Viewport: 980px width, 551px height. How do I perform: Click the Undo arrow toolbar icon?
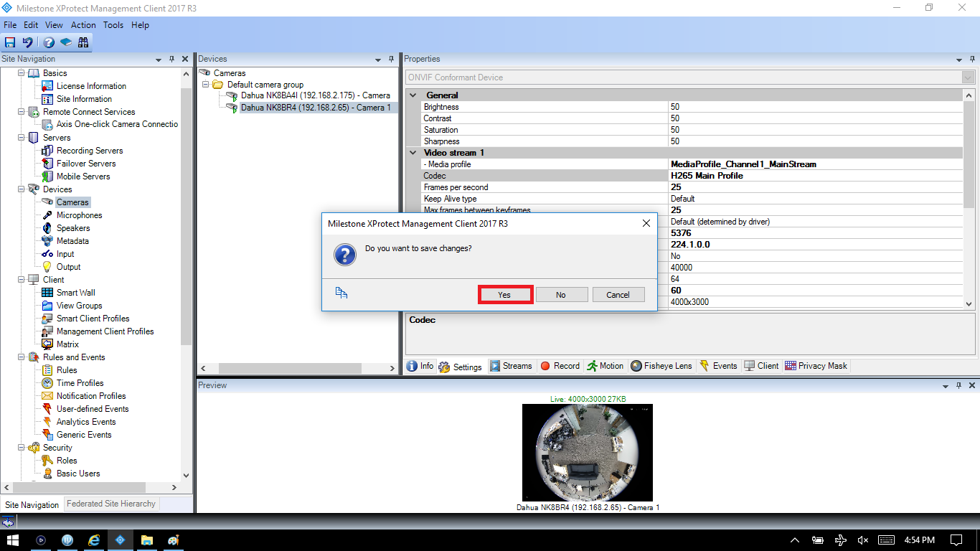(x=27, y=42)
